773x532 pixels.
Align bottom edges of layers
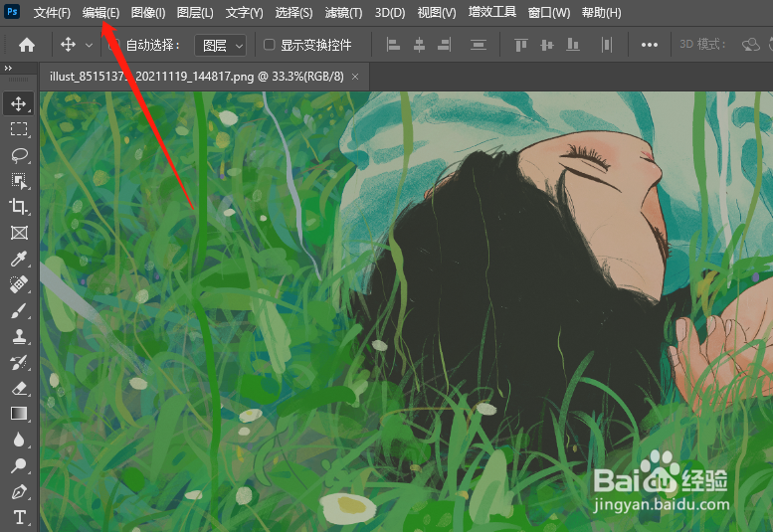pyautogui.click(x=573, y=45)
